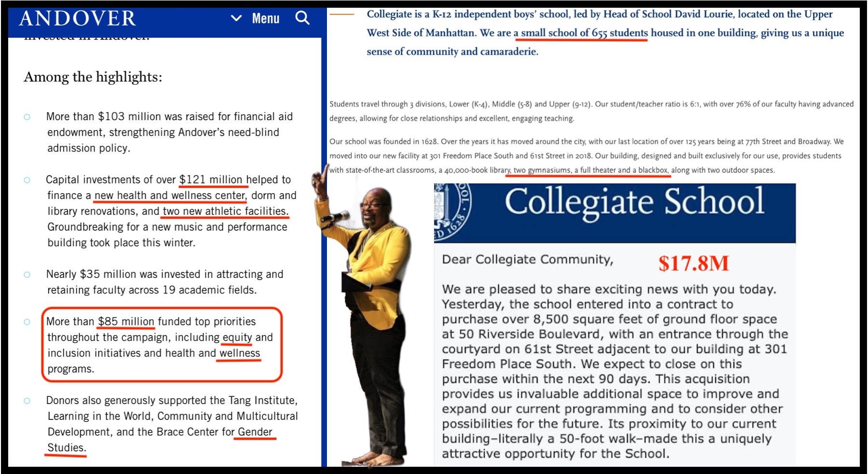868x474 pixels.
Task: Click "Our school was founded in 1628" sentence
Action: click(x=384, y=141)
